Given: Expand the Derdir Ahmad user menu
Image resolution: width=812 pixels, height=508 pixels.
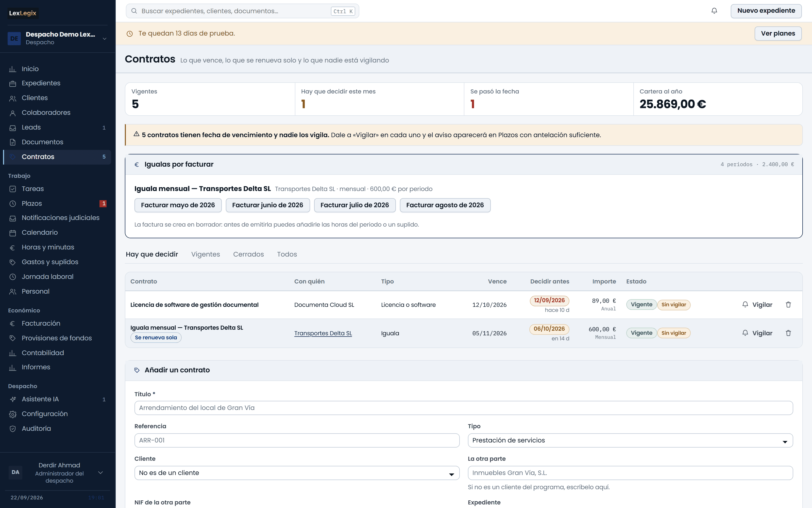Looking at the screenshot, I should pos(57,472).
